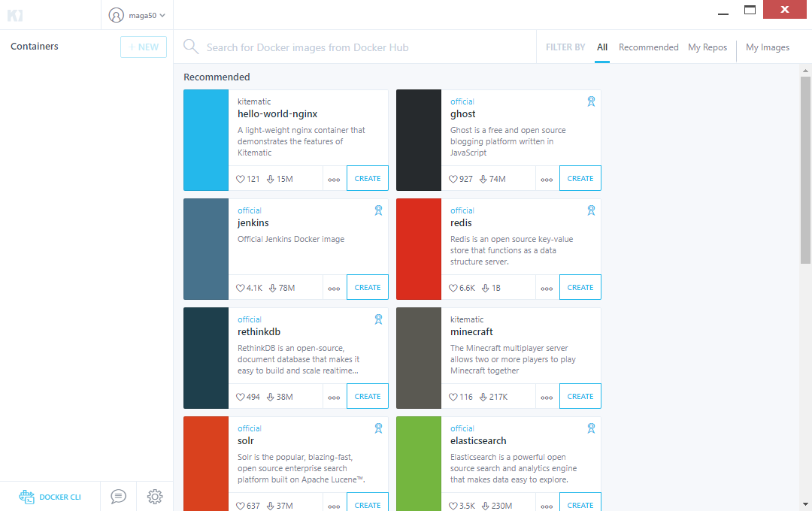Screen dimensions: 812x511
Task: Click the search magnifier icon
Action: (190, 47)
